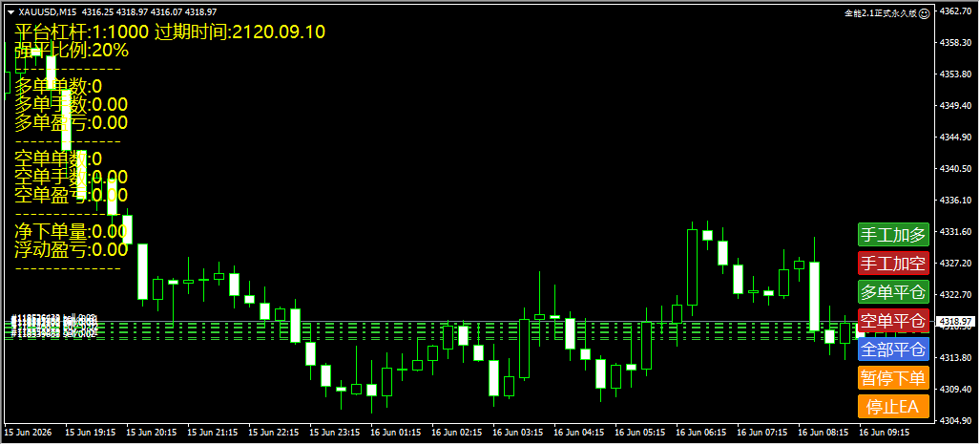Image resolution: width=980 pixels, height=445 pixels.
Task: Click the 15 Jun 21:15 time label
Action: pyautogui.click(x=213, y=433)
